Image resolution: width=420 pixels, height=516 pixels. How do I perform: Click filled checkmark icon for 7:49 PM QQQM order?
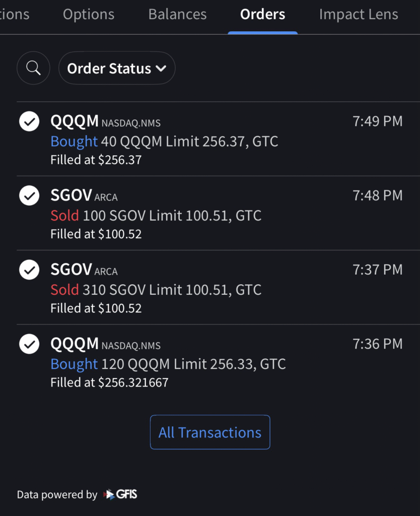point(29,121)
